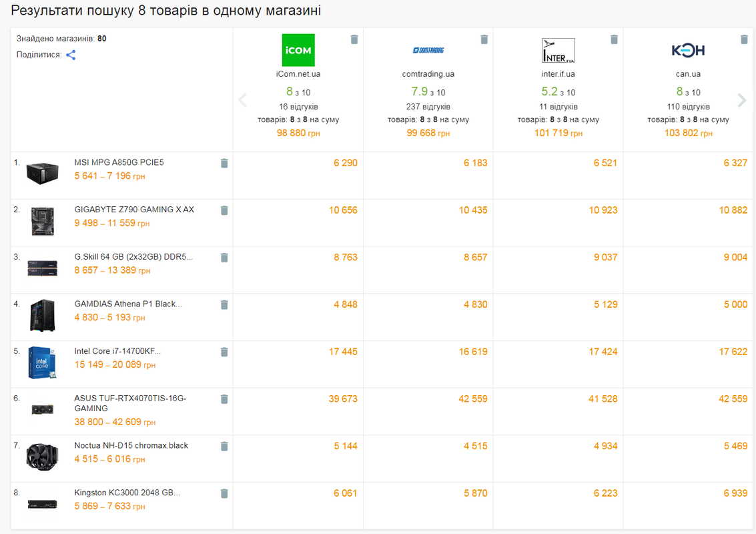
Task: Click GAMDIAS Athena P1 case thumbnail
Action: point(43,316)
